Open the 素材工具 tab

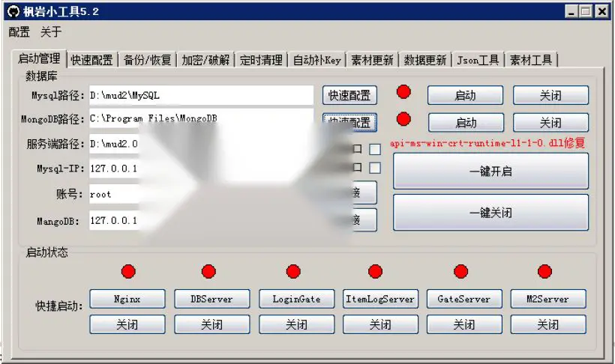pos(531,60)
